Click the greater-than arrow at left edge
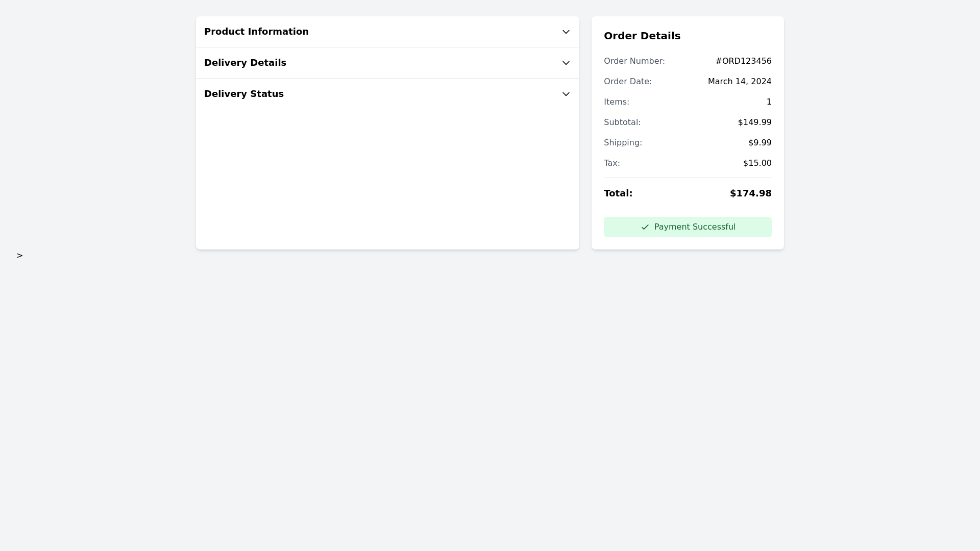Image resolution: width=980 pixels, height=551 pixels. (19, 256)
